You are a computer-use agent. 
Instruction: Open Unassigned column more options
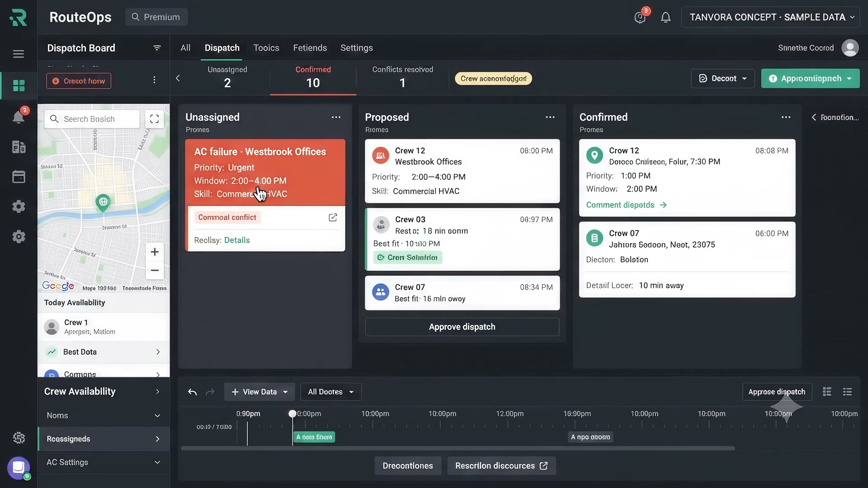point(336,117)
